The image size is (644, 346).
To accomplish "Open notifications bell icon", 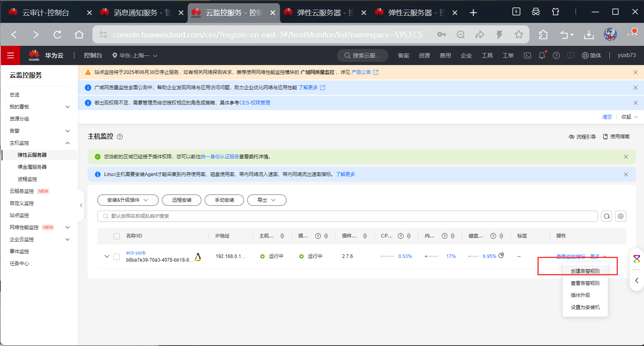I will pos(542,55).
